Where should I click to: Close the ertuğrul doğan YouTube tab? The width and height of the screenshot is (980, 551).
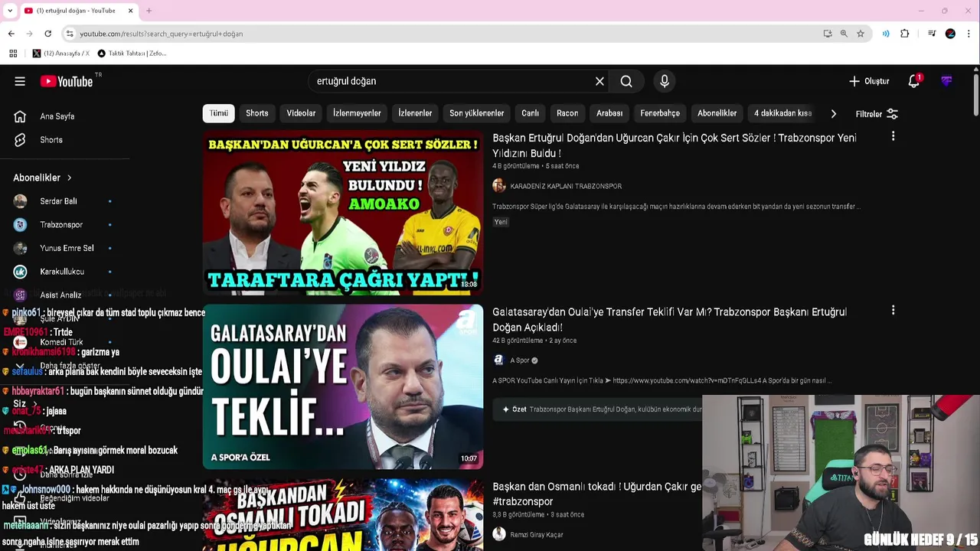point(130,11)
